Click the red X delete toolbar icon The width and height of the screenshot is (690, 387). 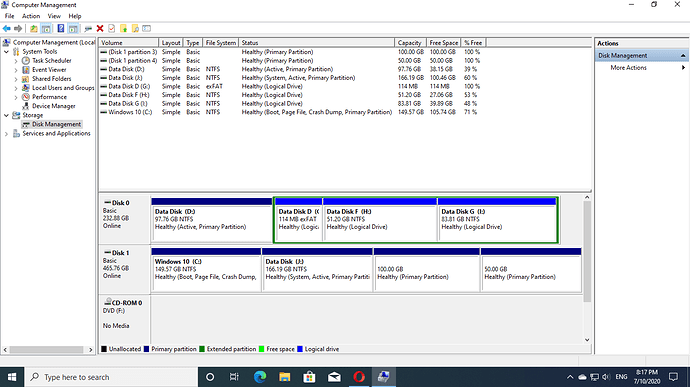100,29
